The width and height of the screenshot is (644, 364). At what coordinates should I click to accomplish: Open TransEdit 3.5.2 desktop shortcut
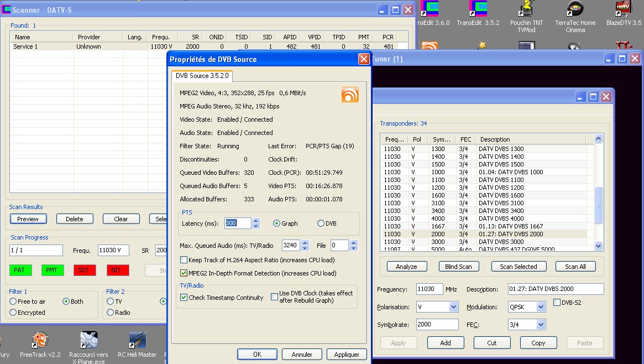[x=478, y=9]
